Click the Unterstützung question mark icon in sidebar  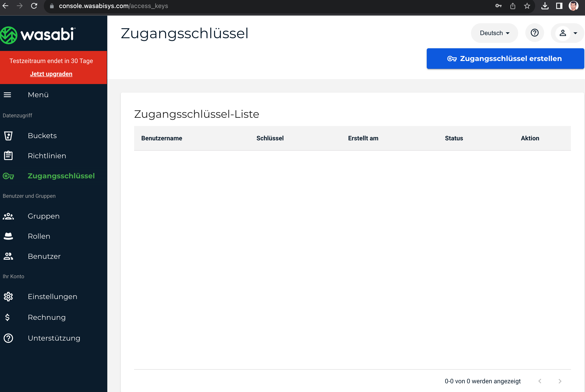coord(8,338)
